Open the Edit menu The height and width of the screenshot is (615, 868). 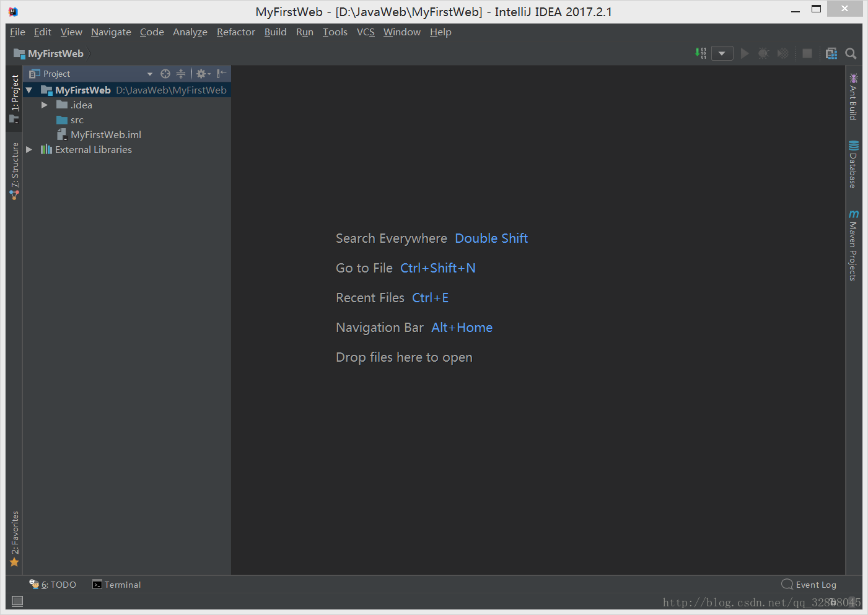tap(43, 32)
